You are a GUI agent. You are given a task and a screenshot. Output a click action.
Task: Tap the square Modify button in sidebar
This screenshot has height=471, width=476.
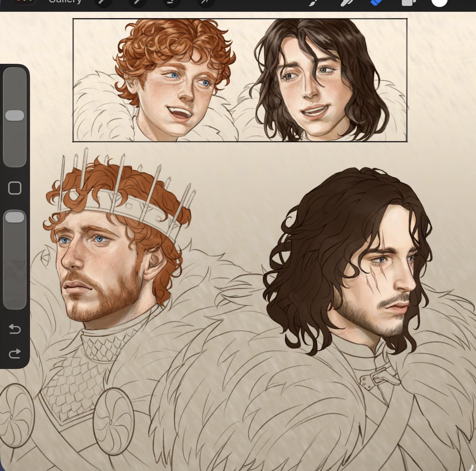[x=15, y=188]
